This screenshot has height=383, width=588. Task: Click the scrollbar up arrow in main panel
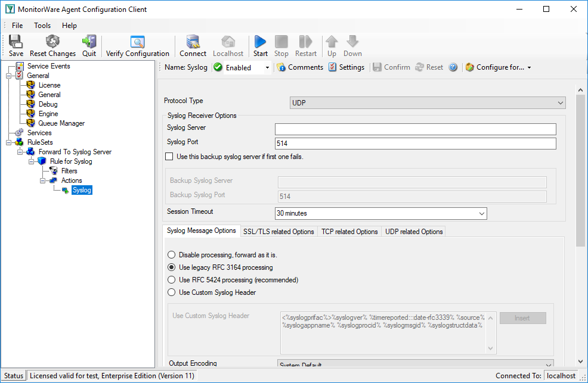580,90
